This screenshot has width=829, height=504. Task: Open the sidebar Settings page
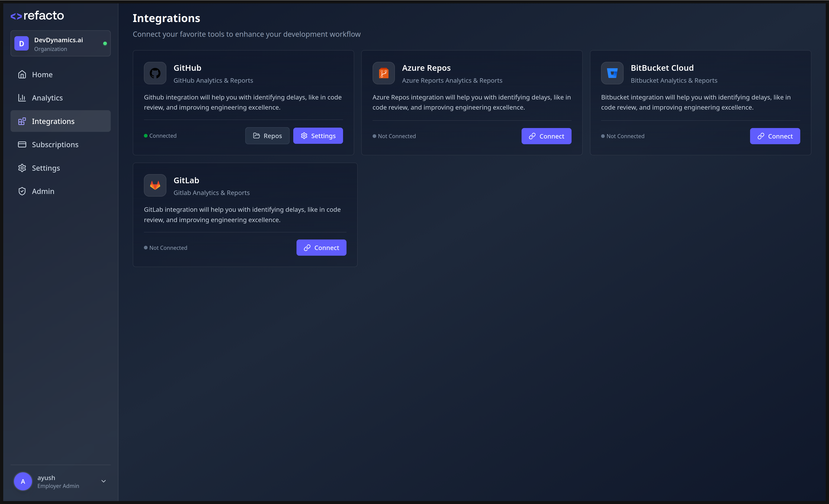(x=46, y=168)
